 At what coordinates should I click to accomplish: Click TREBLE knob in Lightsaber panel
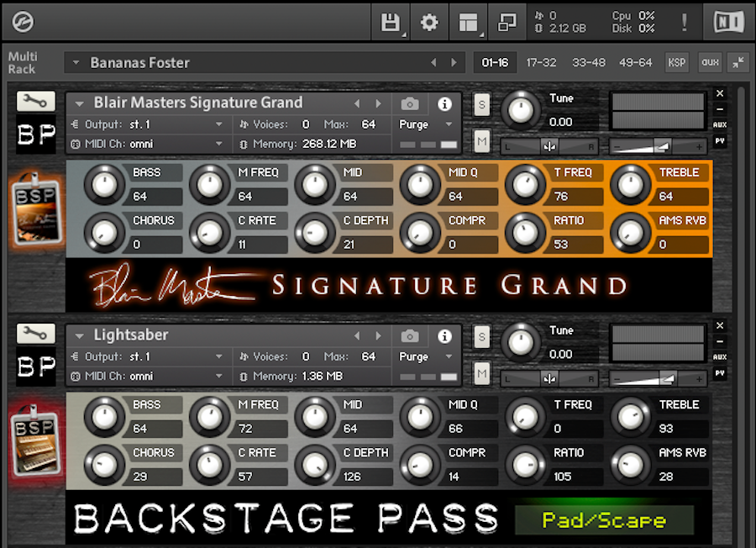[630, 417]
